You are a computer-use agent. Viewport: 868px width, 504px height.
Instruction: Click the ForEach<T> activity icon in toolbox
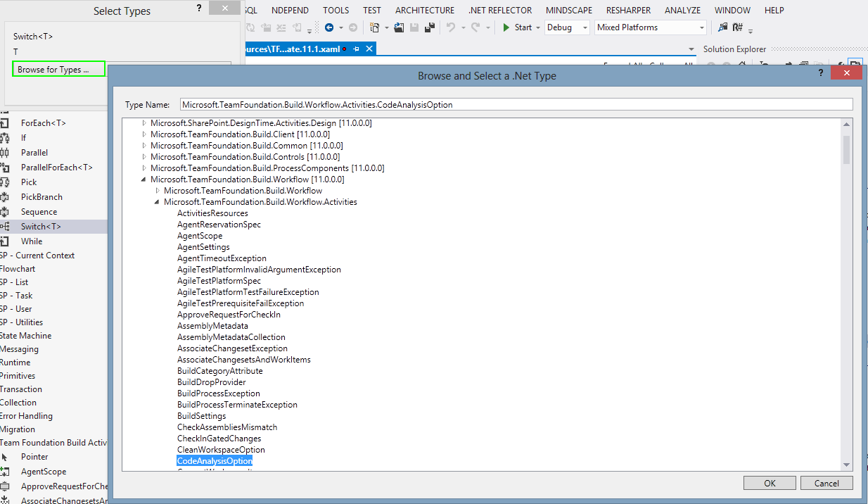(x=6, y=123)
